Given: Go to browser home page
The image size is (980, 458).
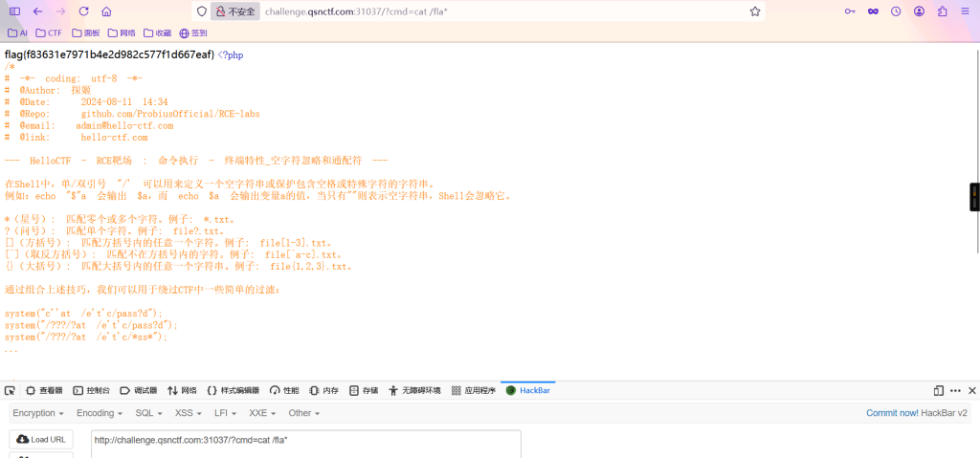Looking at the screenshot, I should pyautogui.click(x=107, y=11).
